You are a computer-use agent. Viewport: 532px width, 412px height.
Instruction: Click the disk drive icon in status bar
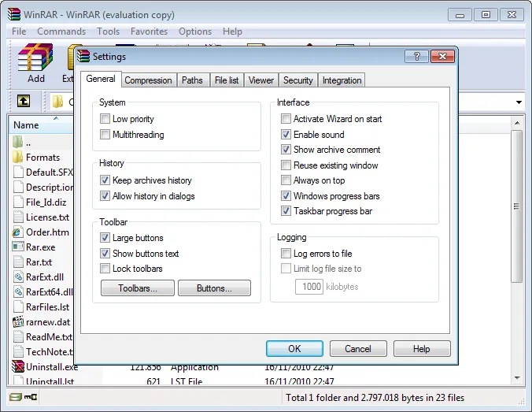click(x=15, y=397)
